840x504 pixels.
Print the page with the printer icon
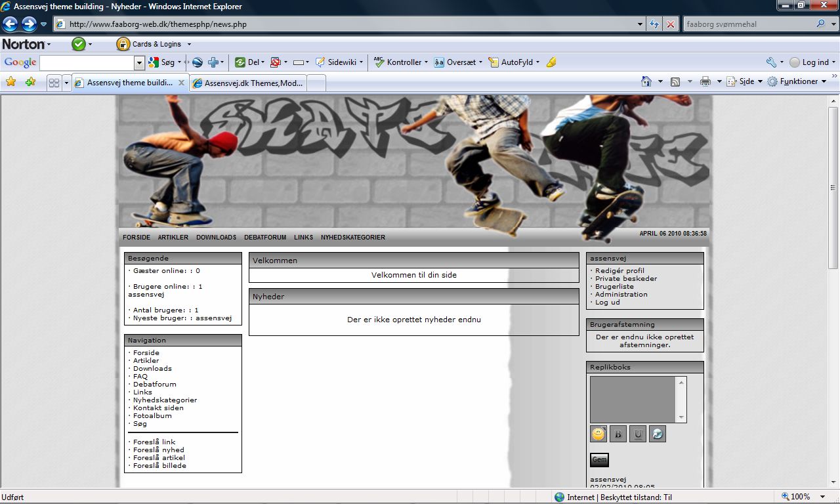[x=705, y=81]
